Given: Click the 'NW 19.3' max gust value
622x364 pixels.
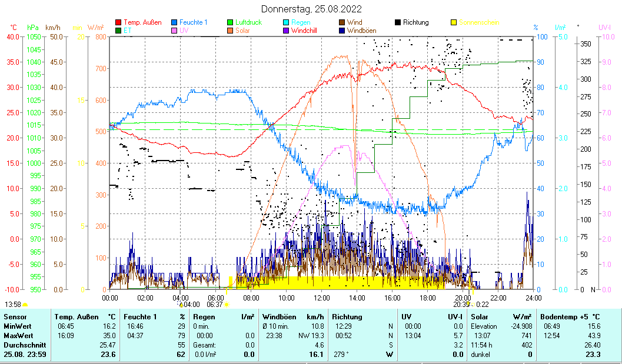Looking at the screenshot, I should 311,335.
